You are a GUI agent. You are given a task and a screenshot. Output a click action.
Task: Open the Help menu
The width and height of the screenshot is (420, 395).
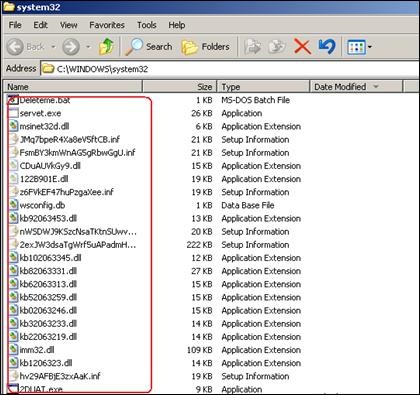point(177,25)
